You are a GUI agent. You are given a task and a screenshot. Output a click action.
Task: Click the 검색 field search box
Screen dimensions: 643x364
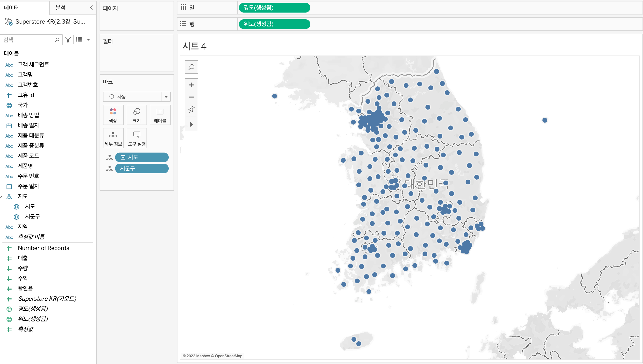tap(28, 40)
